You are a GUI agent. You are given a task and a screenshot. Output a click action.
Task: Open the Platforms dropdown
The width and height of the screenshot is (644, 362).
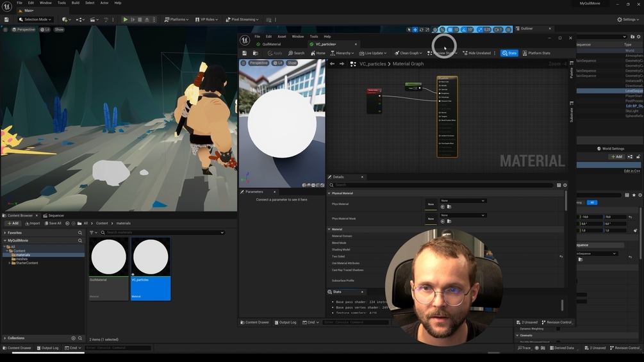[x=176, y=19]
